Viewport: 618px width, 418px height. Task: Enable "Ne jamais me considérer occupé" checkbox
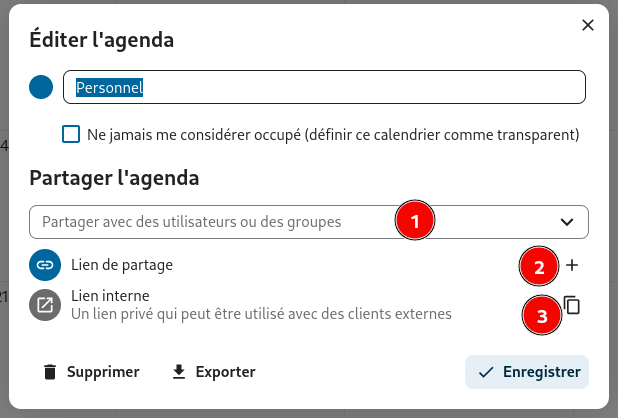click(x=71, y=134)
